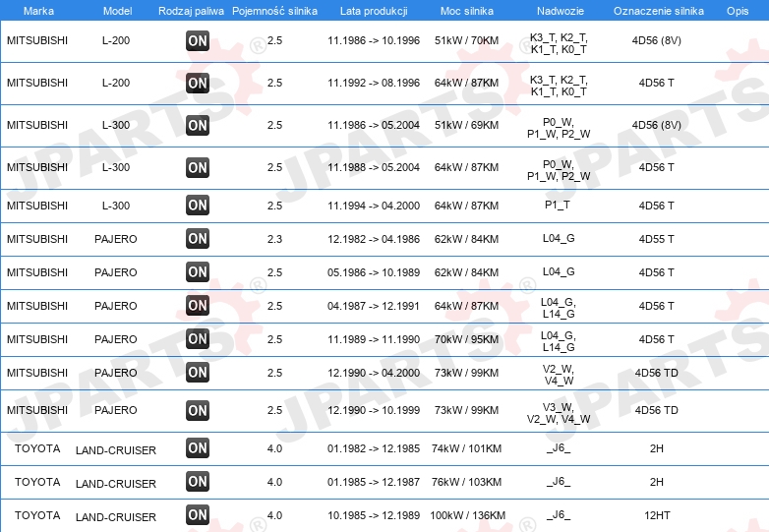Image resolution: width=769 pixels, height=532 pixels.
Task: Click the ON icon in the Pajero 12.1990 -> 04.2000 row
Action: [x=198, y=373]
